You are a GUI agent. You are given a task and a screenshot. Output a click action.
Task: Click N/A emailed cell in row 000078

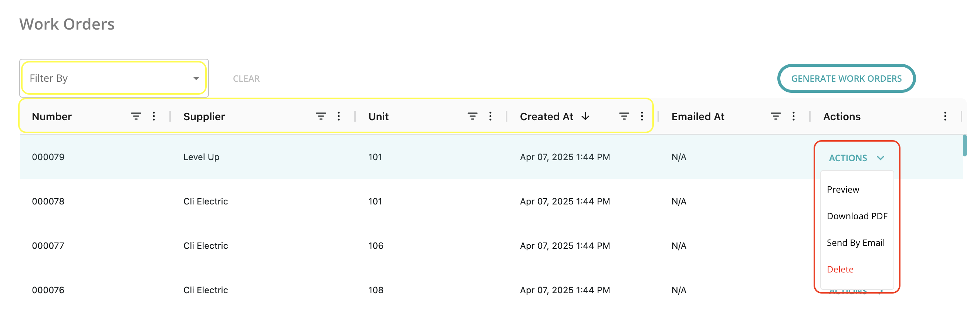click(679, 201)
